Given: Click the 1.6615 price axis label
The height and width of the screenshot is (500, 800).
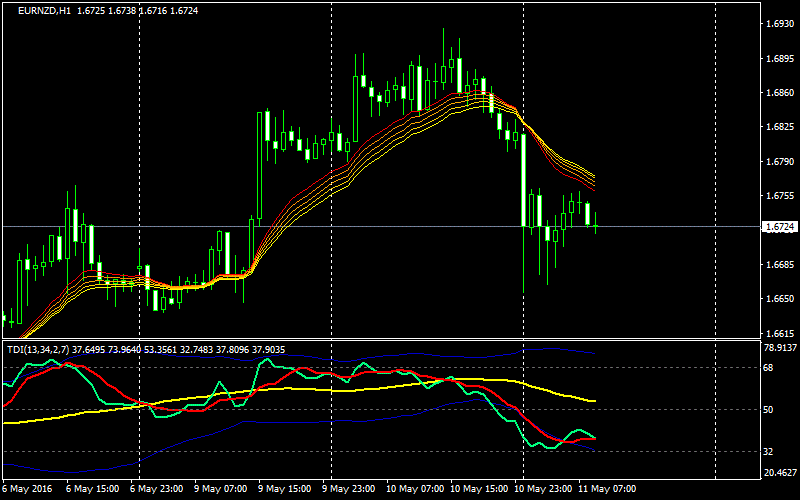Looking at the screenshot, I should (780, 333).
